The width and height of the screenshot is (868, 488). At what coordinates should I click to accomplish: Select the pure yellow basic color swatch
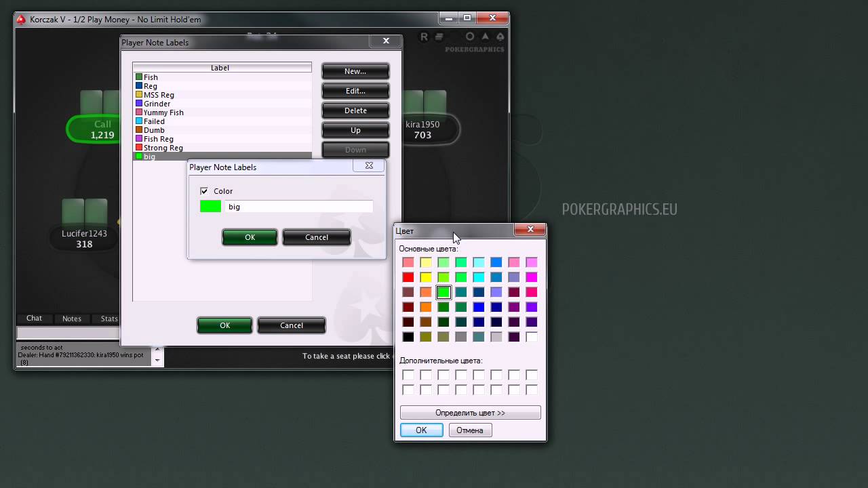click(x=426, y=277)
